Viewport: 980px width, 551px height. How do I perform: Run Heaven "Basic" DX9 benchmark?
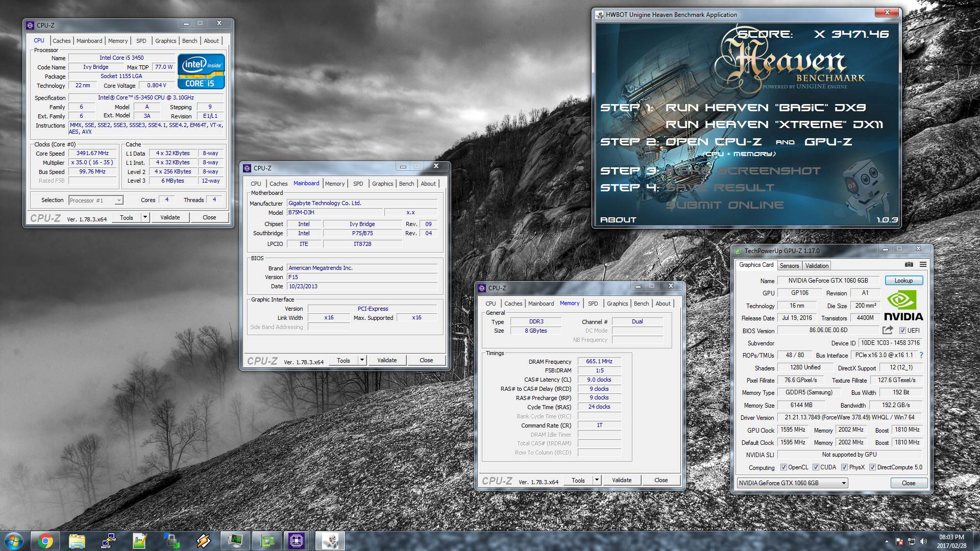coord(766,108)
